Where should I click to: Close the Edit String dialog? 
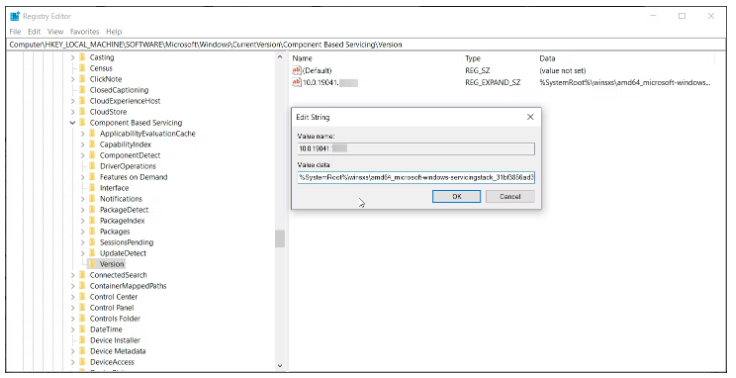coord(530,117)
